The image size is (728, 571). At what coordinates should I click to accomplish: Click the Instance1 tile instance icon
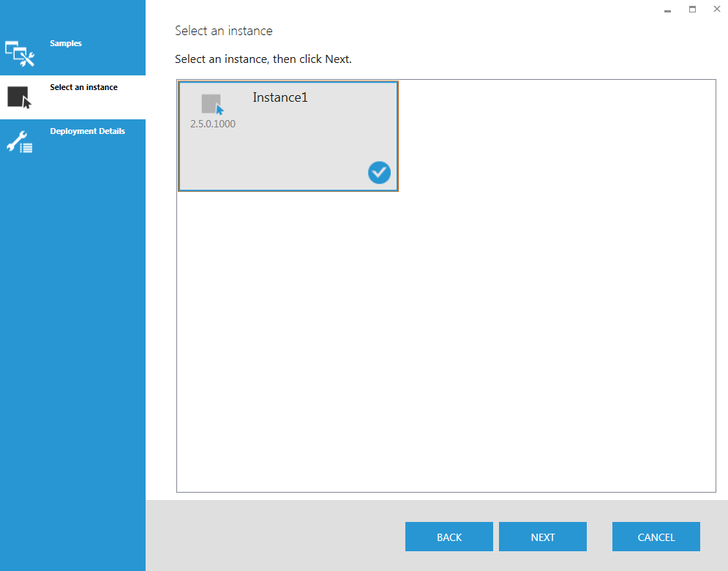point(213,104)
